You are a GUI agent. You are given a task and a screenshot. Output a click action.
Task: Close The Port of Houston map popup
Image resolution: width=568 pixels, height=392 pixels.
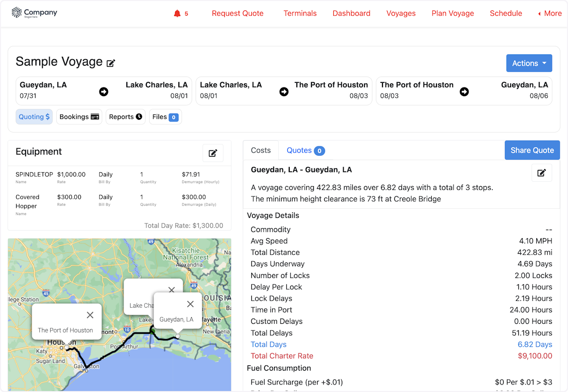(x=90, y=315)
